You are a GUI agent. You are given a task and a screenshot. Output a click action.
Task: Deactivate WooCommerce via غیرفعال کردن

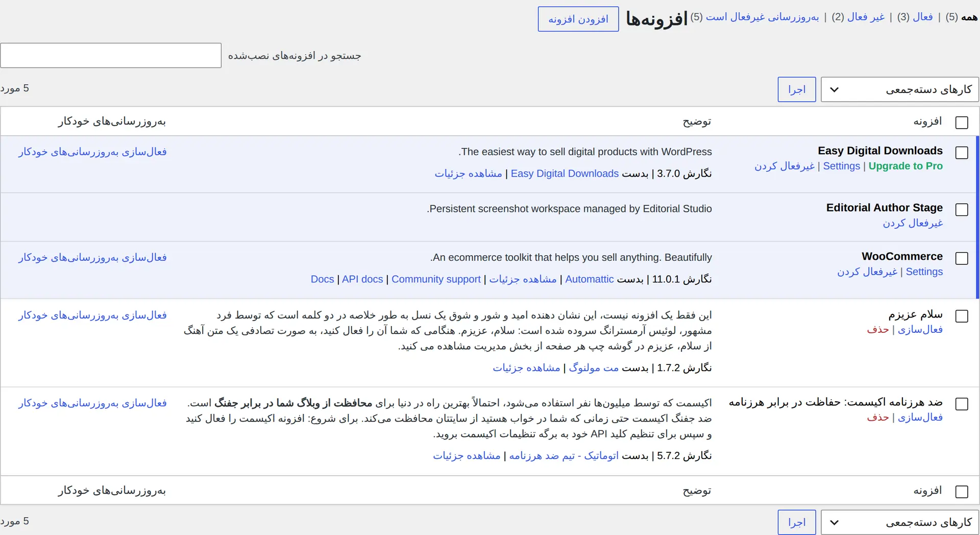(868, 272)
